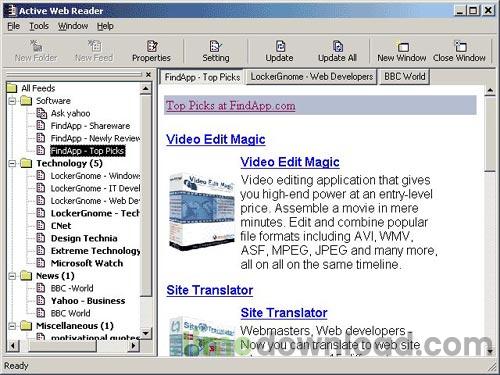Click the Video Edit Magic box thumbnail
The image size is (500, 375).
coord(202,211)
